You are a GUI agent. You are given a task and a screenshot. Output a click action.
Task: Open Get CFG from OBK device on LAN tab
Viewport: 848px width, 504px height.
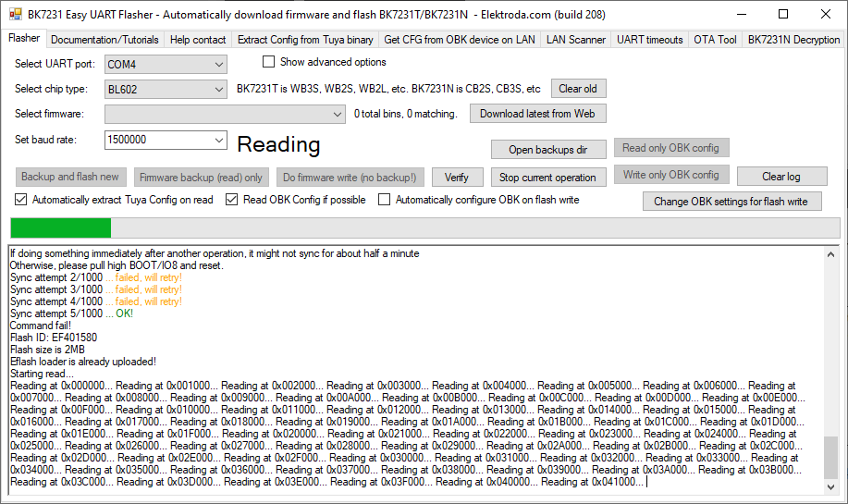[x=460, y=40]
